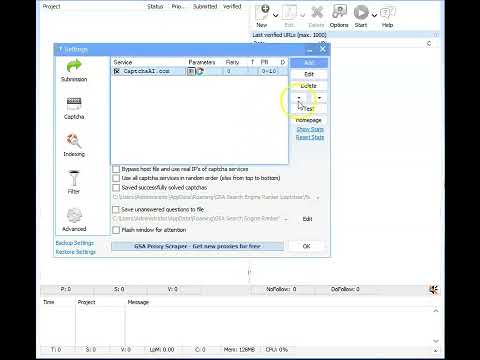Move captcha service up with left arrow button

coord(299,98)
